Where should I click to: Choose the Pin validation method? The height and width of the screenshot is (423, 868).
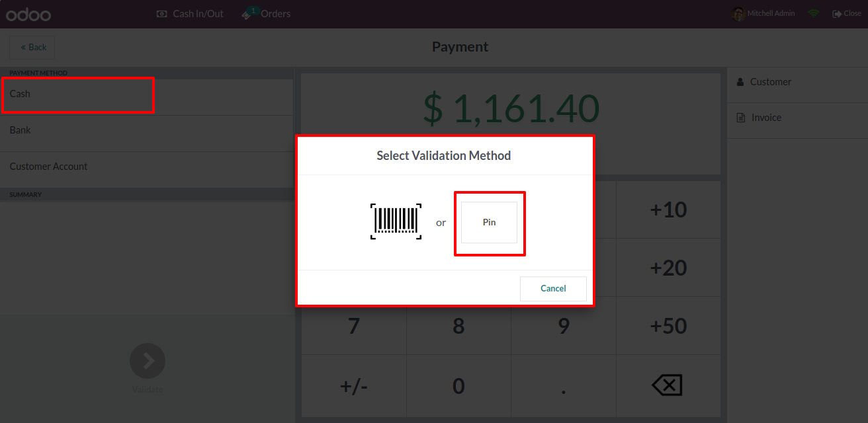[x=489, y=223]
